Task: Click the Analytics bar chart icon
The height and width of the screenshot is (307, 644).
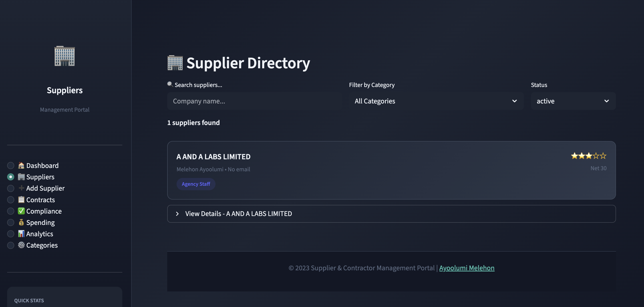Action: [21, 234]
